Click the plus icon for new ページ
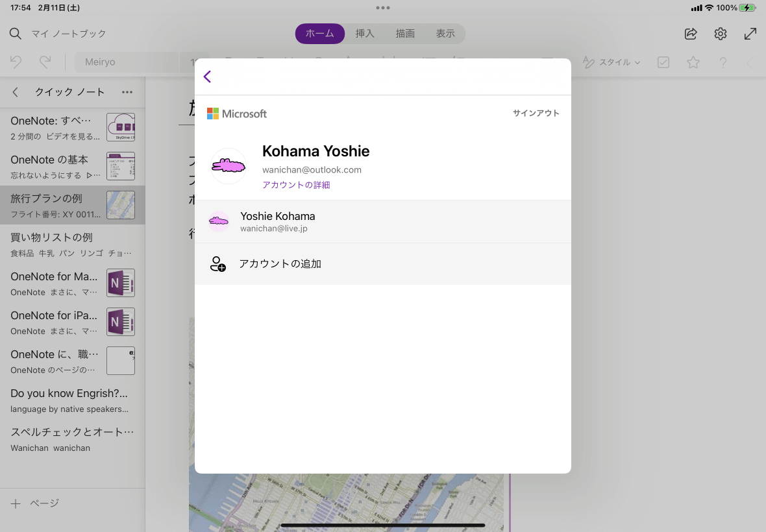 point(16,503)
